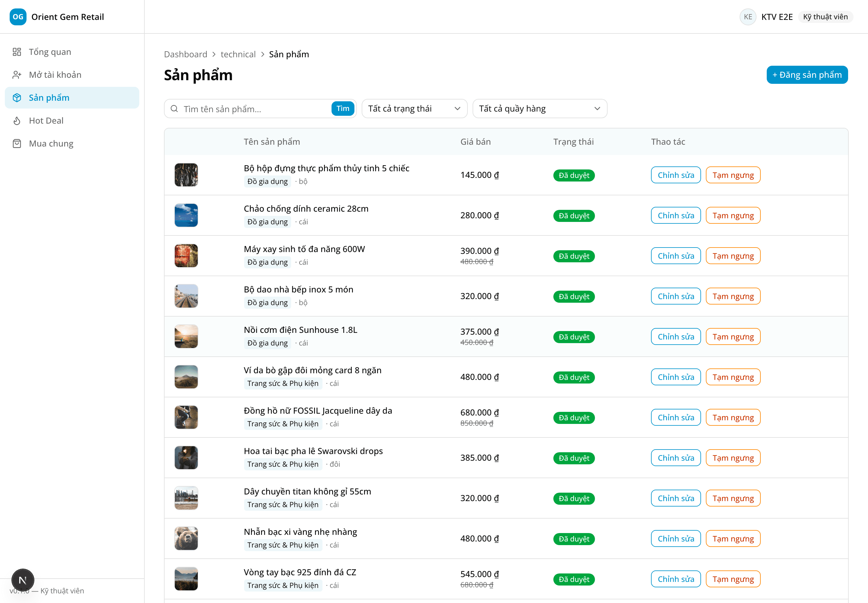
Task: Click thumbnail of Ví da bò
Action: (186, 377)
